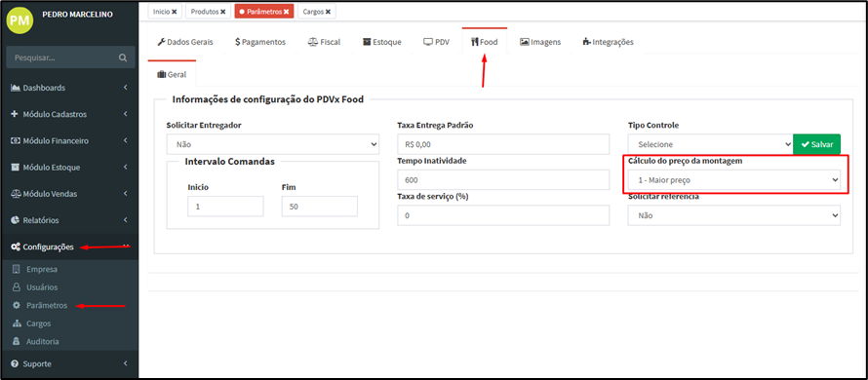Click the Relatórios pie chart icon
The image size is (868, 380).
point(16,220)
